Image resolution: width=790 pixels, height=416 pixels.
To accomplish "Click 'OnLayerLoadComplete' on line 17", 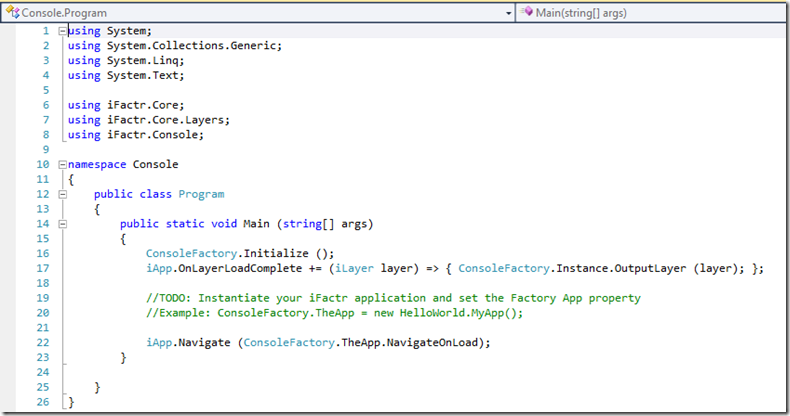I will [x=240, y=268].
